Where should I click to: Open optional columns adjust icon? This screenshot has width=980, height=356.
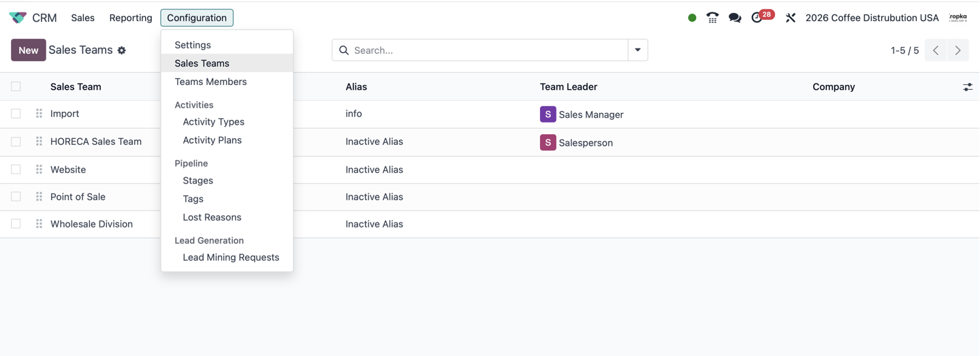tap(968, 87)
